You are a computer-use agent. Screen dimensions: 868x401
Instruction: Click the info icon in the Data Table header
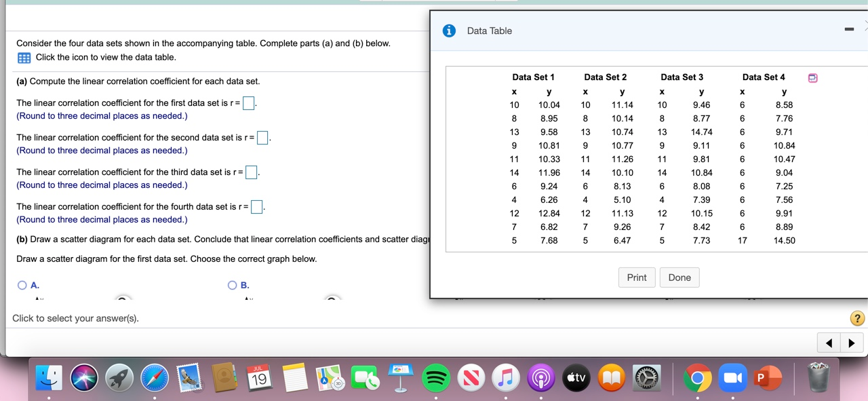pyautogui.click(x=448, y=30)
